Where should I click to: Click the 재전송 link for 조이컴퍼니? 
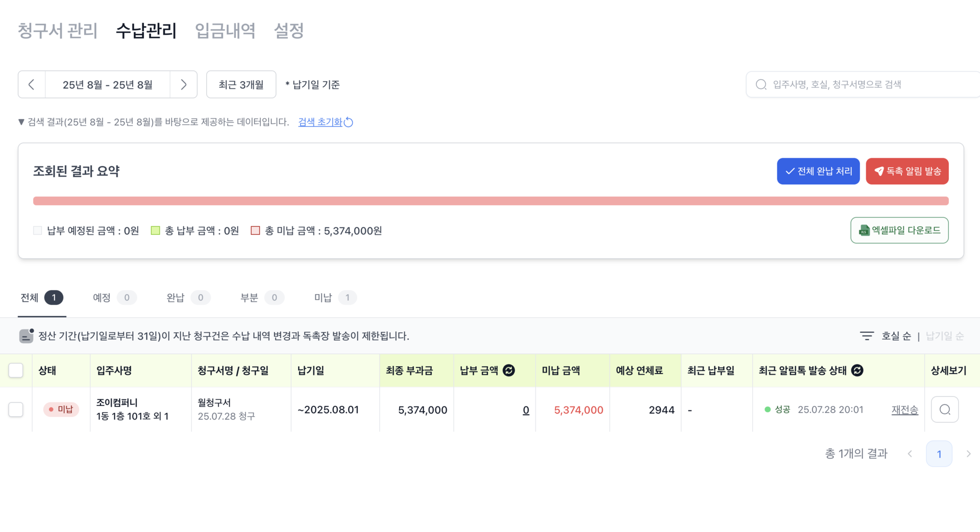click(x=904, y=410)
